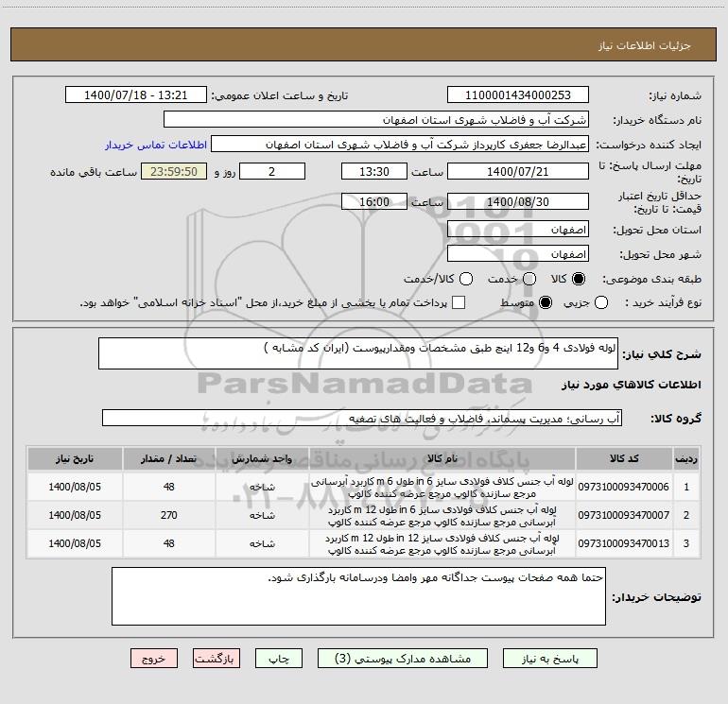The height and width of the screenshot is (704, 728).
Task: Click the delivery city field اصفهان
Action: (x=518, y=254)
